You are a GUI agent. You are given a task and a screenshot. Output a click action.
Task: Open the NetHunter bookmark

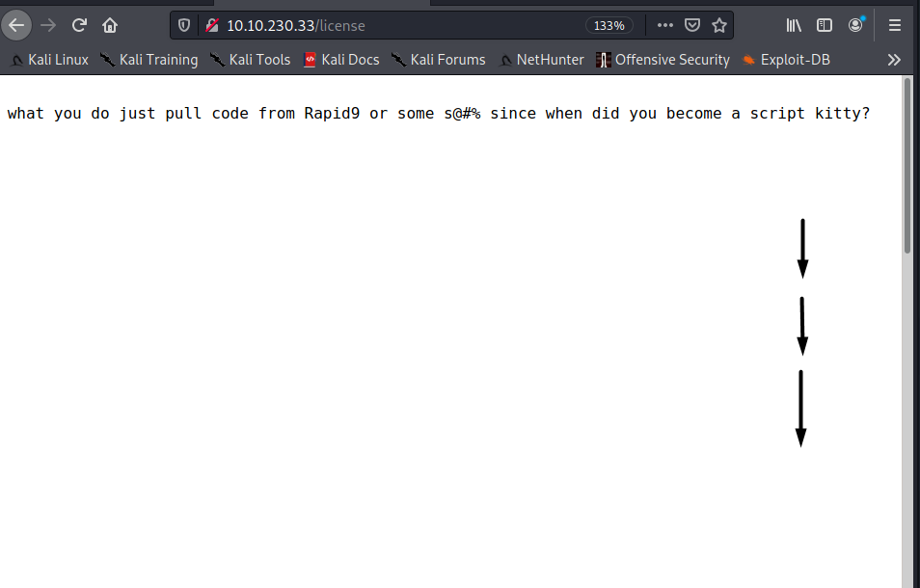click(541, 60)
